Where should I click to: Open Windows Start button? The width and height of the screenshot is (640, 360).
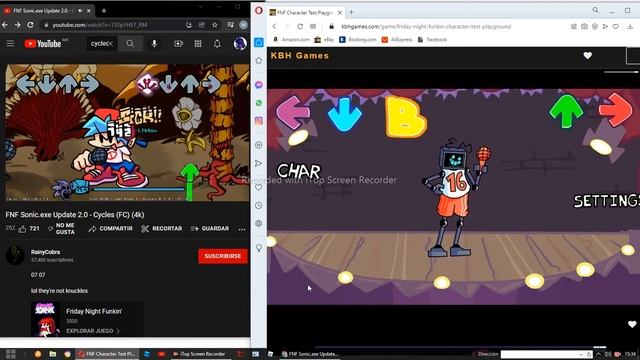pos(11,354)
